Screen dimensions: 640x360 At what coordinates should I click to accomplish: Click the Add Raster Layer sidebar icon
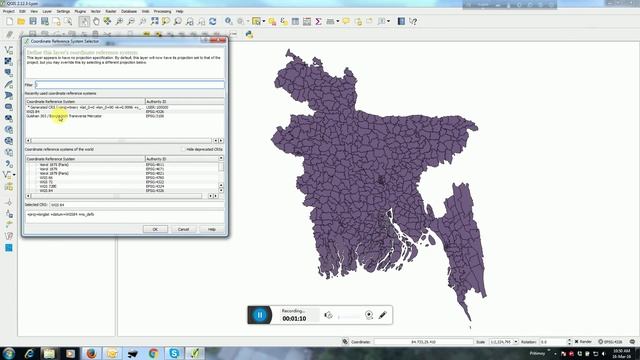click(9, 61)
